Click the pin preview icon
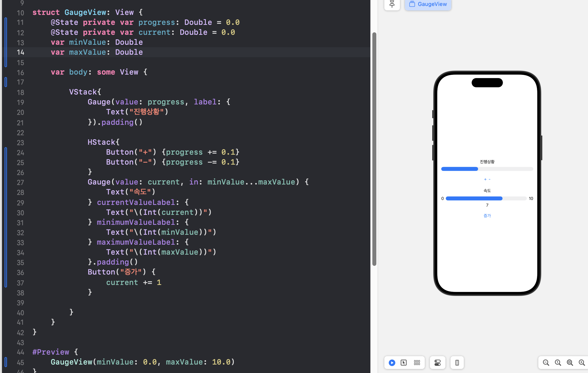This screenshot has height=373, width=588. 392,4
